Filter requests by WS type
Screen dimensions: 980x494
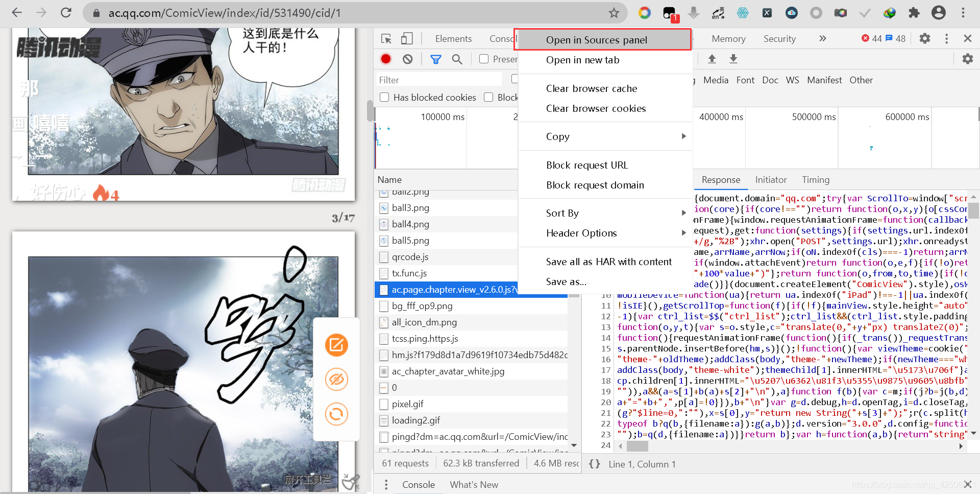coord(793,80)
